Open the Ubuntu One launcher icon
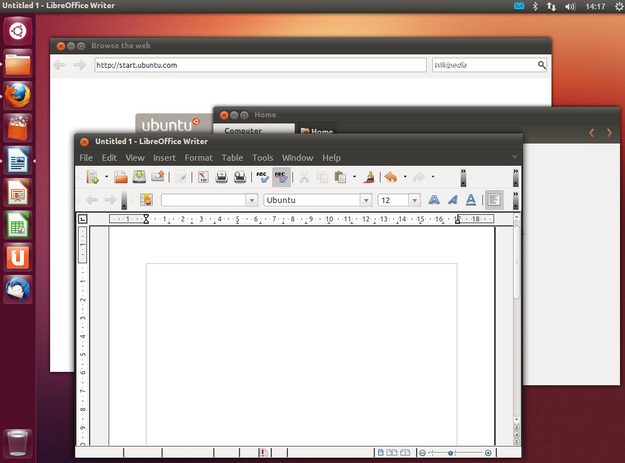The height and width of the screenshot is (463, 625). 18,257
